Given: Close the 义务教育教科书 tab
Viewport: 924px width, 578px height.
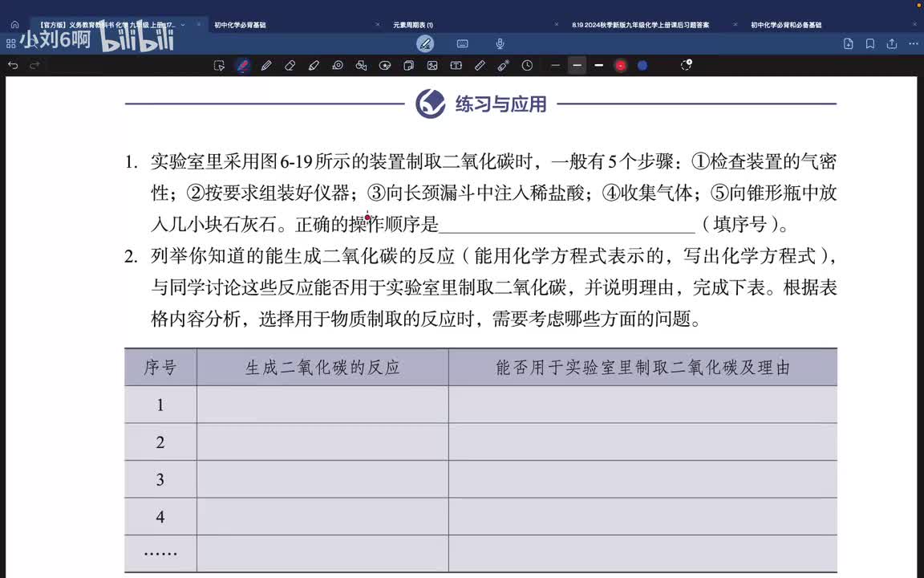Looking at the screenshot, I should coord(199,25).
